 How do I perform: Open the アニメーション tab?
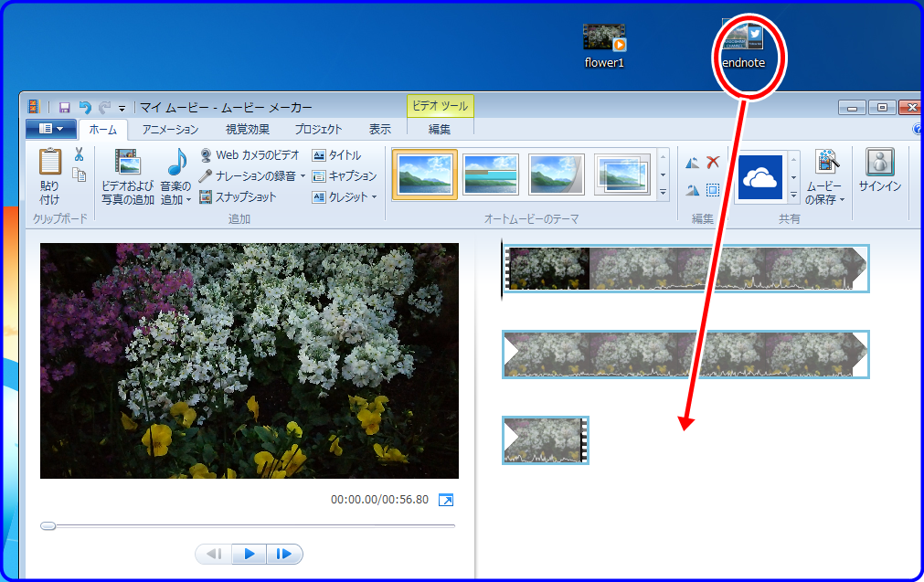[x=170, y=129]
